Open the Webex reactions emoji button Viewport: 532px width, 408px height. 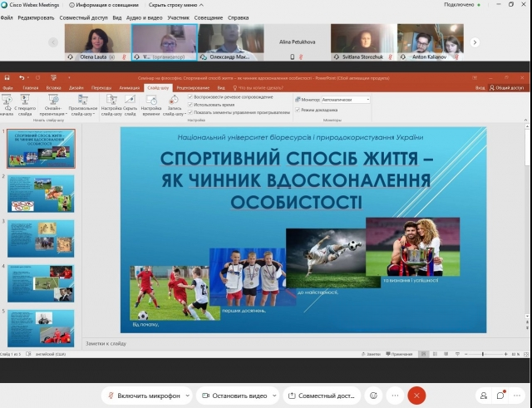point(374,396)
